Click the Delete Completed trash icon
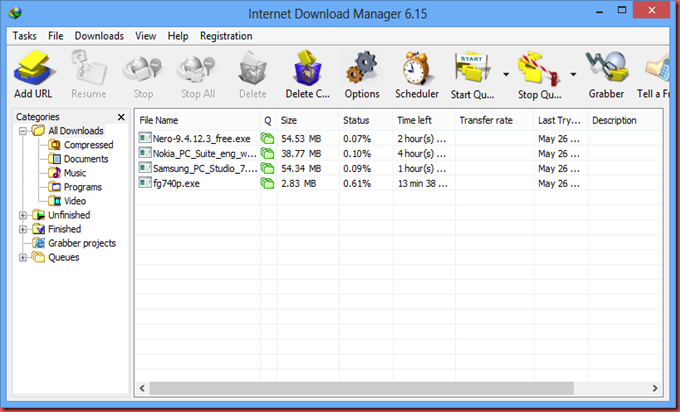The width and height of the screenshot is (680, 412). [x=307, y=68]
